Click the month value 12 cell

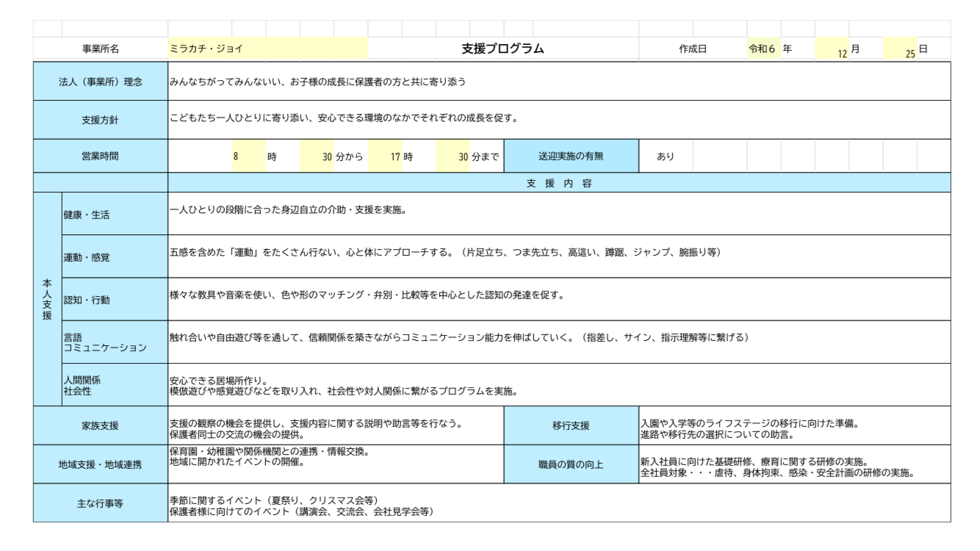pyautogui.click(x=832, y=49)
